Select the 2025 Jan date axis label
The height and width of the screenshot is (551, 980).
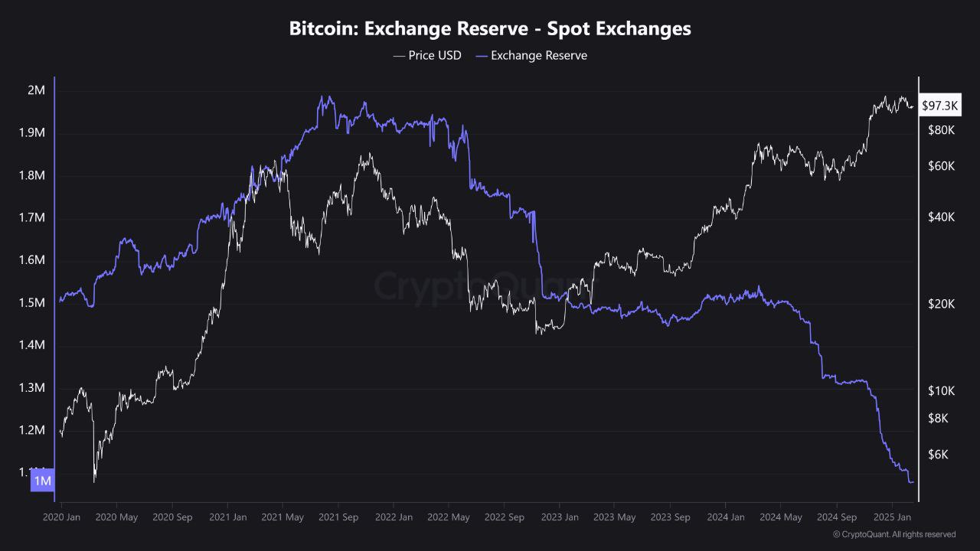click(892, 517)
